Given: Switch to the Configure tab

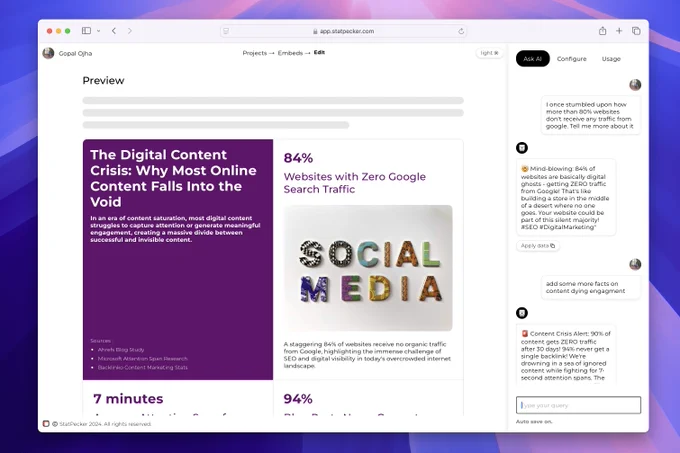Looking at the screenshot, I should coord(572,59).
